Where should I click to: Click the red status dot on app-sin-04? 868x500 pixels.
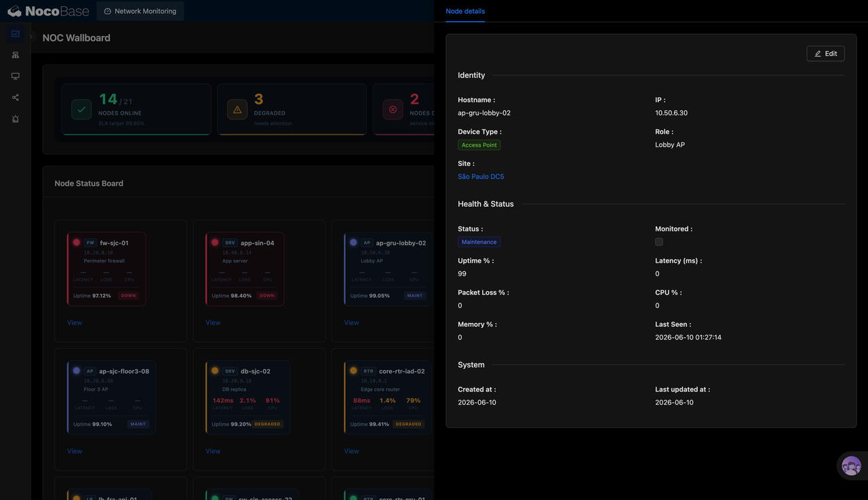coord(215,242)
